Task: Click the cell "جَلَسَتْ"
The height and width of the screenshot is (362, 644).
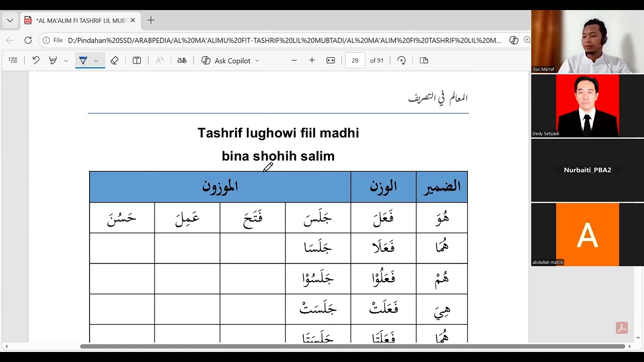Action: tap(318, 309)
